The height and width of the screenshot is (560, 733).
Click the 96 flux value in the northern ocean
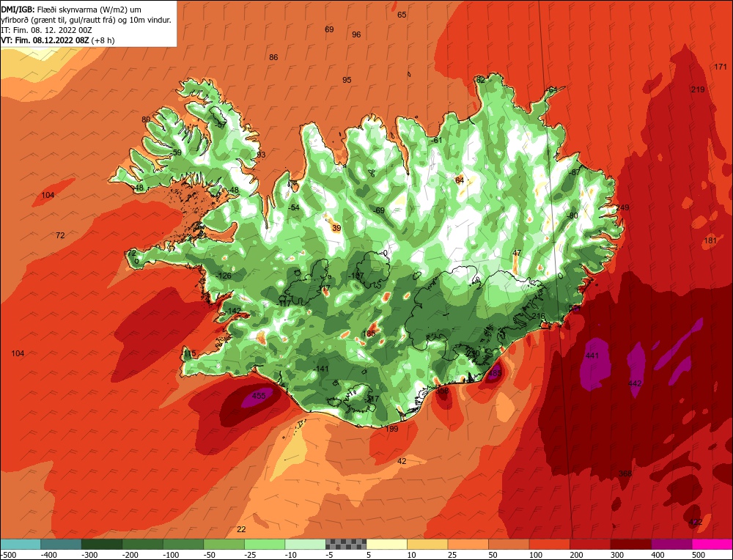[356, 34]
